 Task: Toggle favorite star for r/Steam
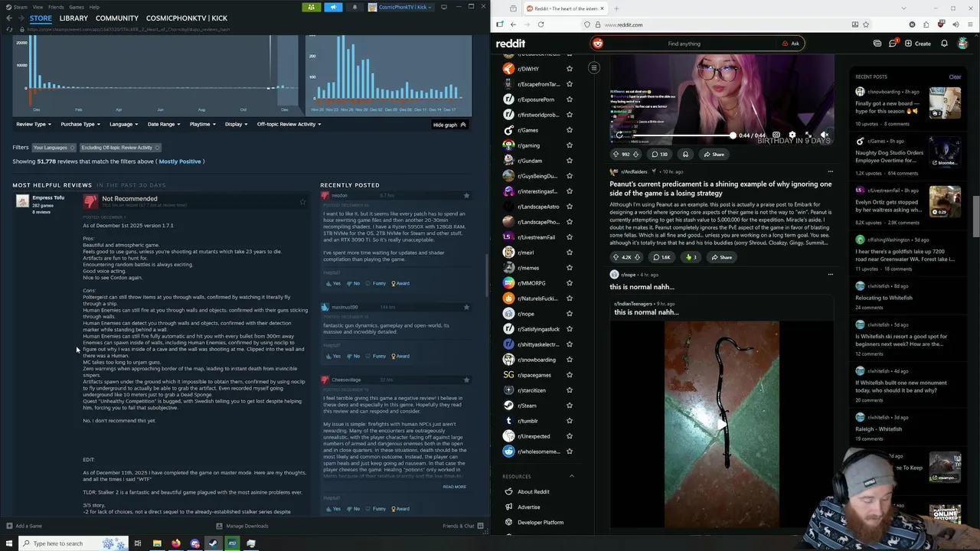569,406
